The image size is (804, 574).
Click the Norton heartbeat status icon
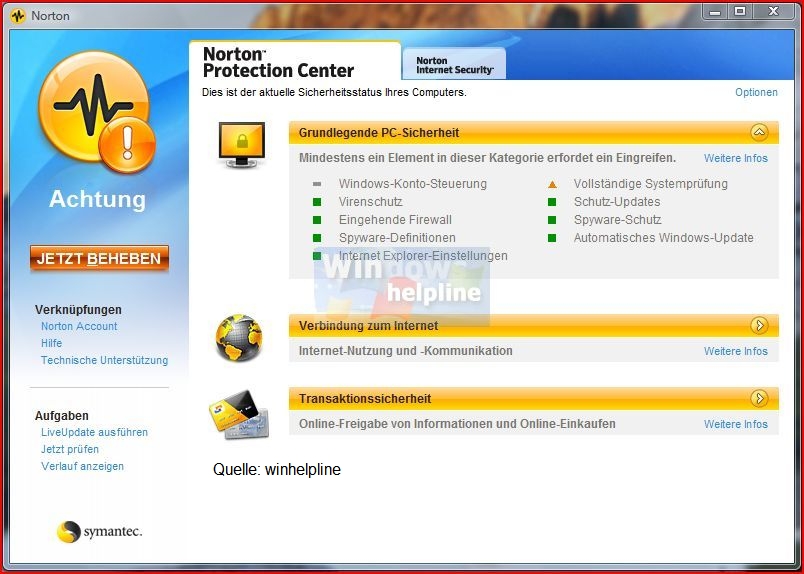(93, 106)
